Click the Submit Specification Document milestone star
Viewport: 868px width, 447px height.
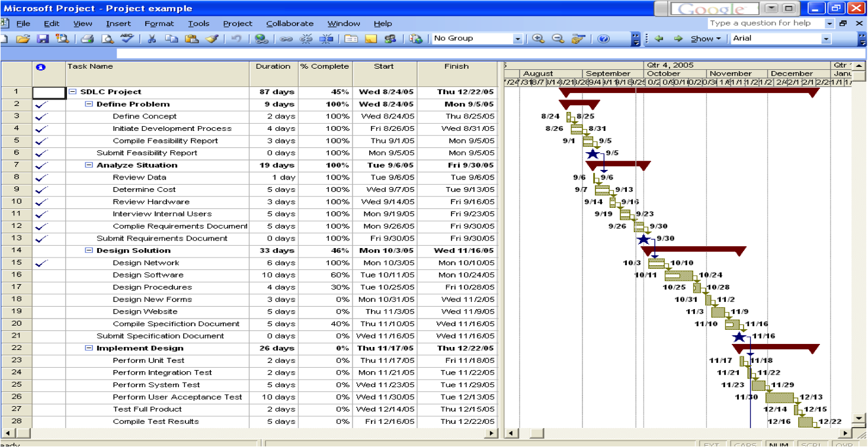[738, 336]
